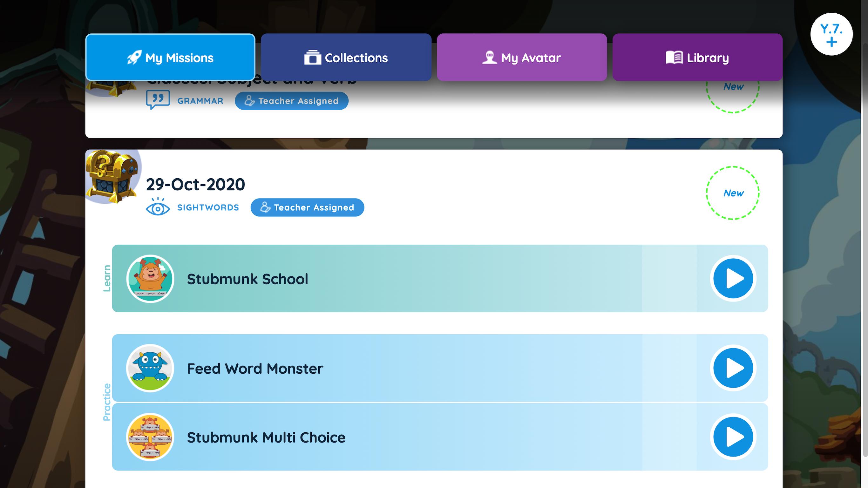868x488 pixels.
Task: Toggle the New badge on grammar mission
Action: [733, 86]
